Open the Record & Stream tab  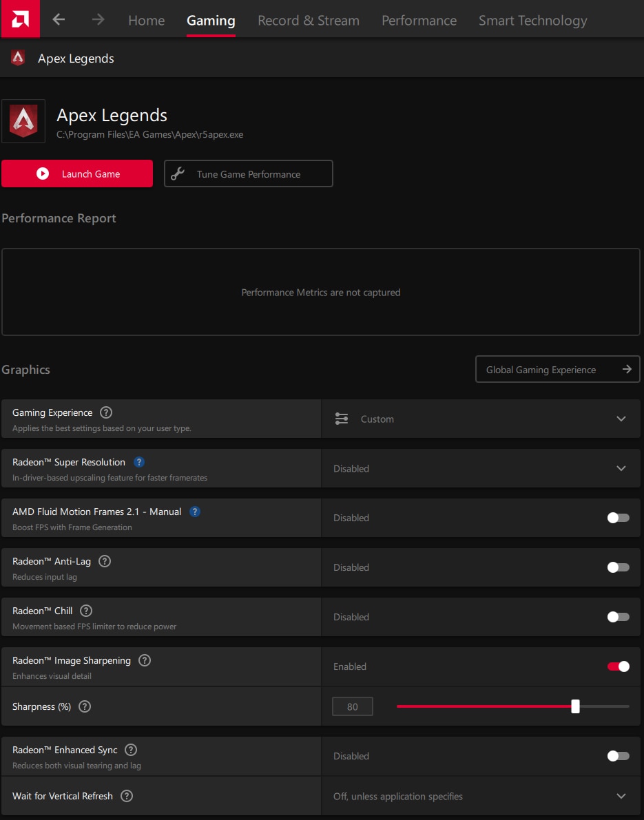point(308,21)
